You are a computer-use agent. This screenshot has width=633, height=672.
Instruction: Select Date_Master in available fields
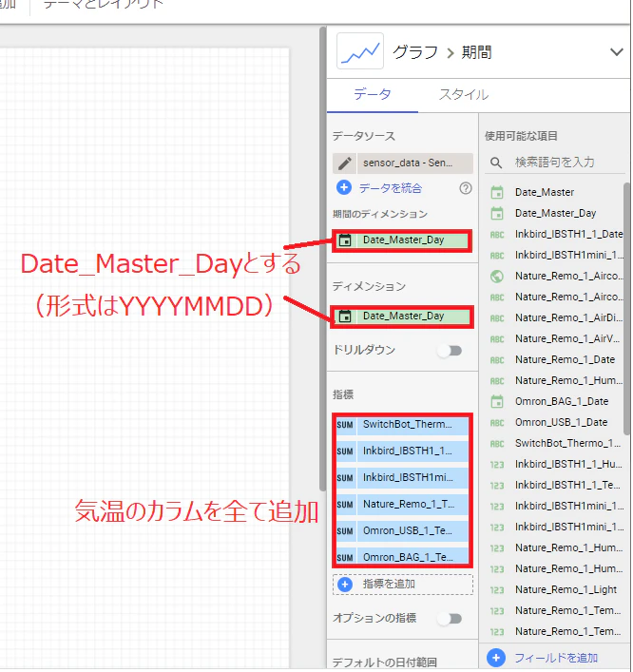(545, 192)
